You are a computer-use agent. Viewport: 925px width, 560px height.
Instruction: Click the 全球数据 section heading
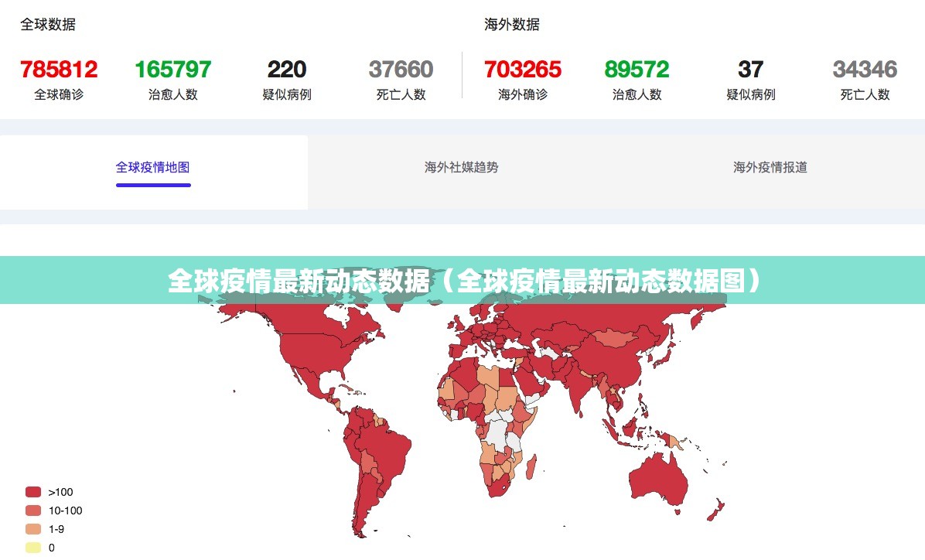tap(48, 25)
